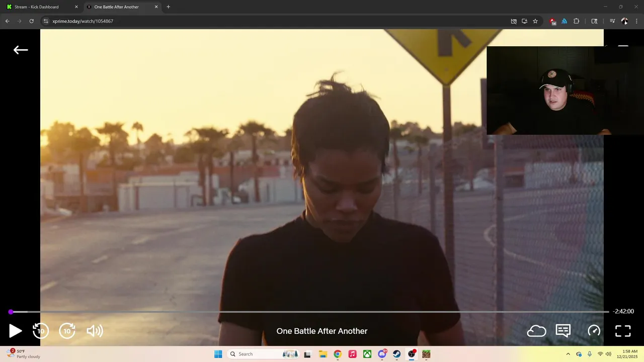The image size is (644, 362).
Task: Click the purple progress bar handle
Action: [11, 312]
